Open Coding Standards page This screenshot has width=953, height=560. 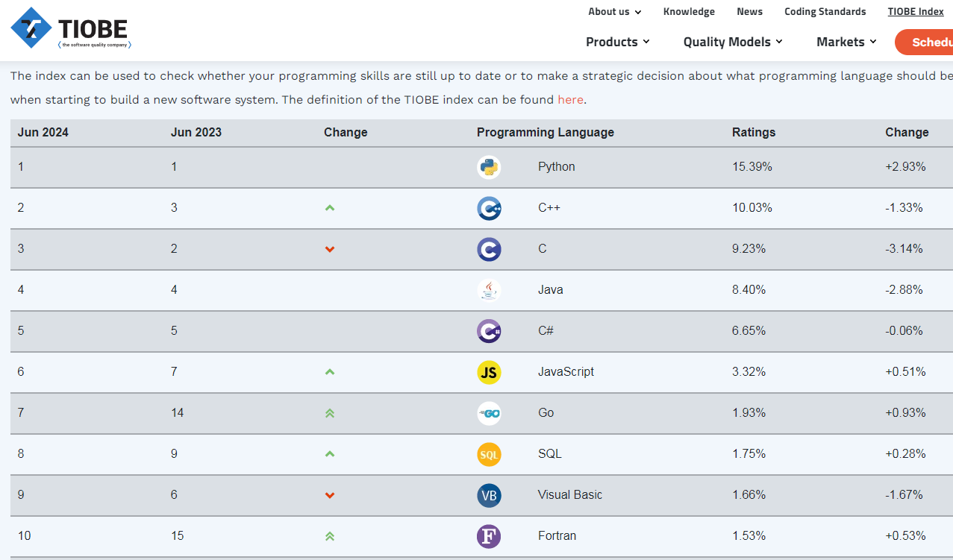tap(825, 12)
